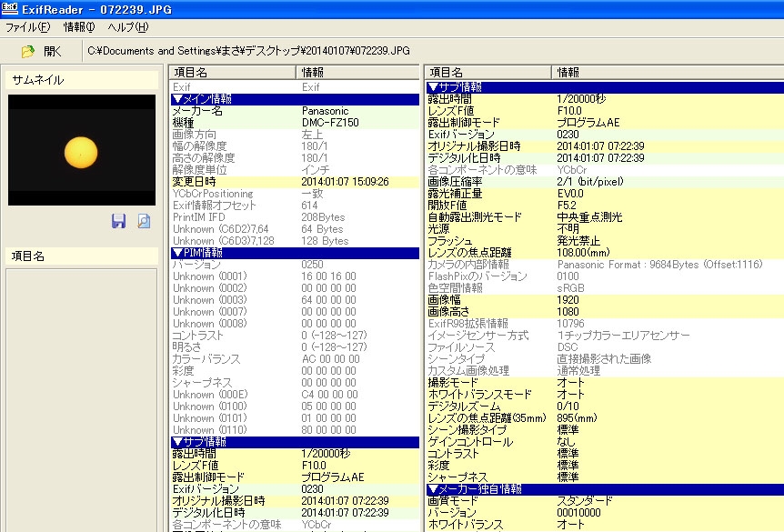Open the 情報(I) menu
This screenshot has width=784, height=532.
coord(79,27)
